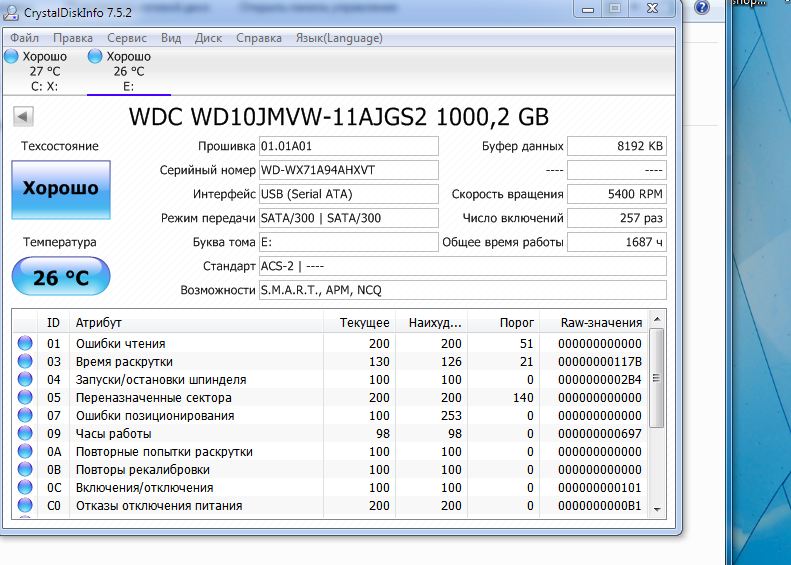Click the CrystalDiskInfo title bar icon

tap(11, 12)
